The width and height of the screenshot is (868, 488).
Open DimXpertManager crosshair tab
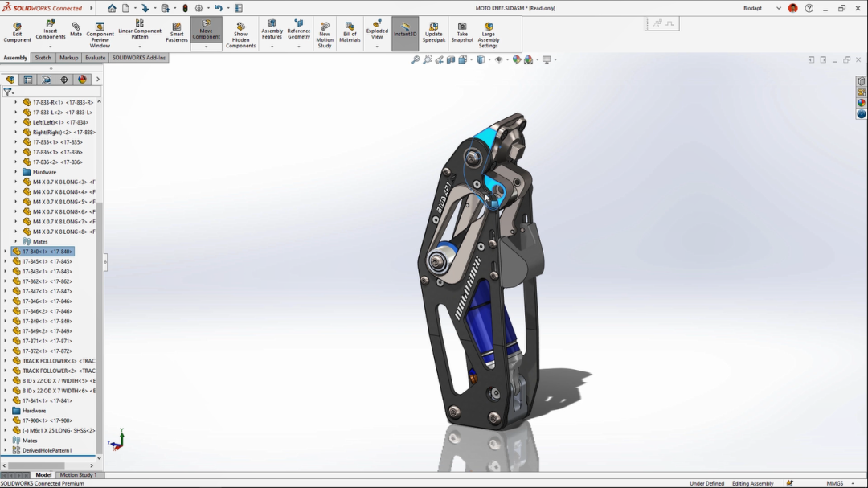64,80
